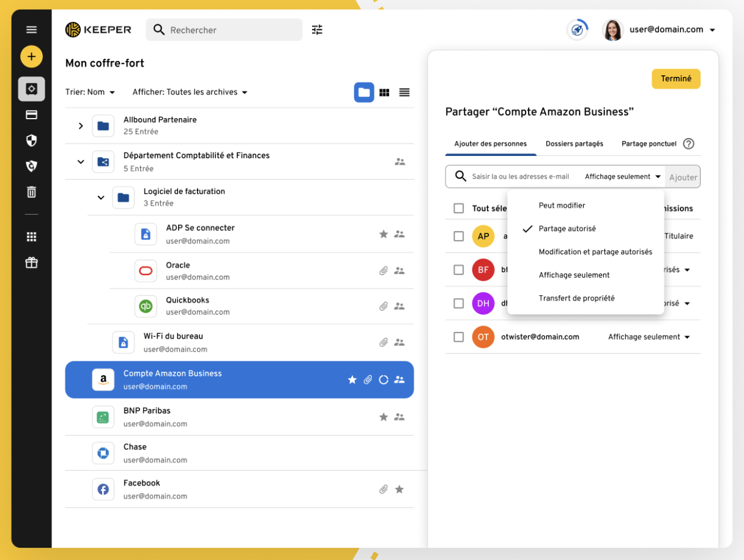Select Peut modifier menu option

[x=586, y=205]
